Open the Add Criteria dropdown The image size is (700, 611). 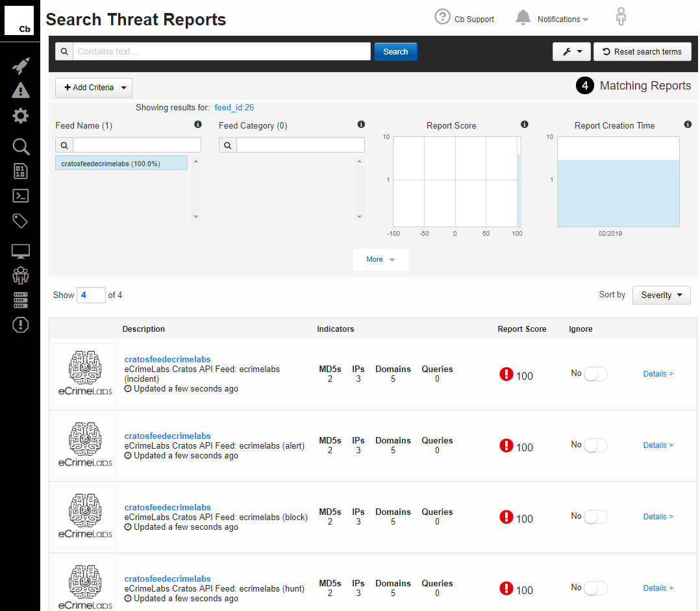point(94,88)
